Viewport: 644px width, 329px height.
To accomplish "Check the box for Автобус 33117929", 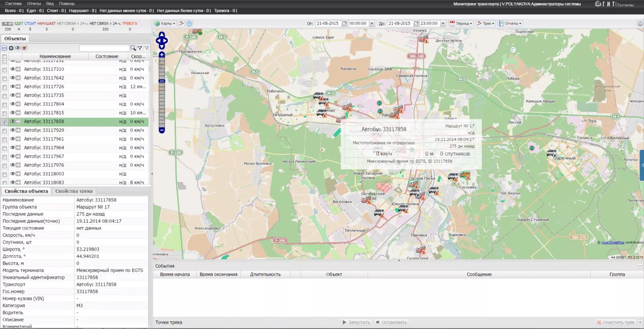I will tap(4, 131).
